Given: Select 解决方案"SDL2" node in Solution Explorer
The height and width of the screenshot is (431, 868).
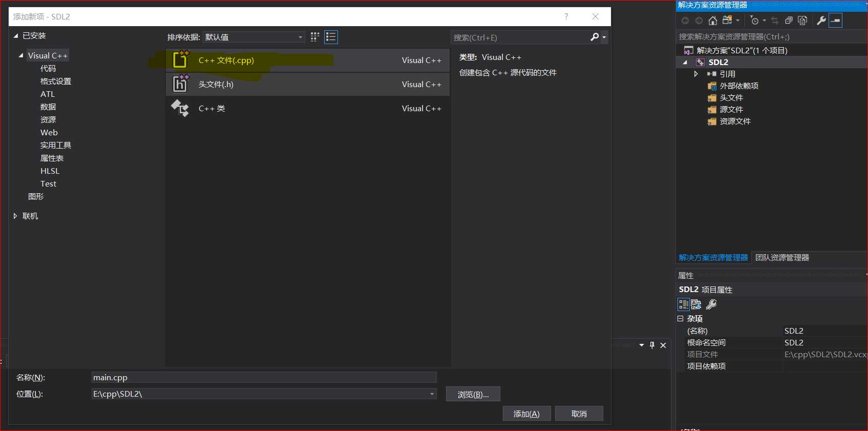Looking at the screenshot, I should (742, 50).
